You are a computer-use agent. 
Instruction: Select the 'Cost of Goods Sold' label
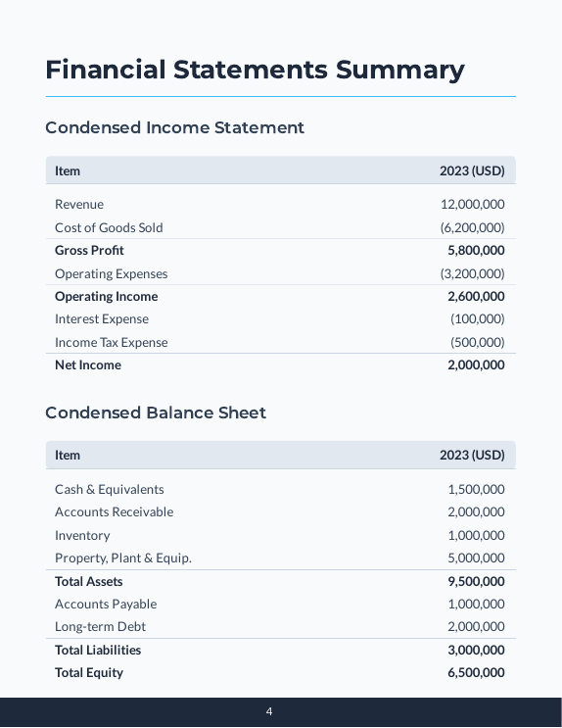pos(109,227)
